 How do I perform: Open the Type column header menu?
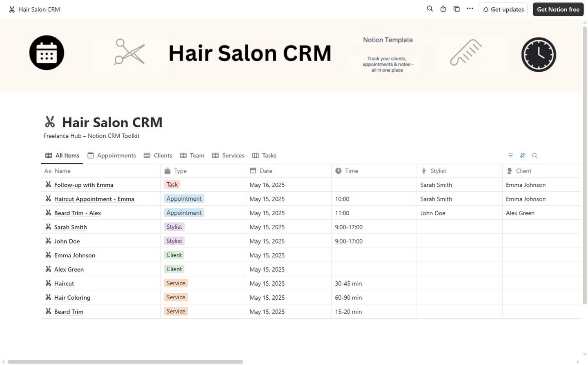coord(180,171)
